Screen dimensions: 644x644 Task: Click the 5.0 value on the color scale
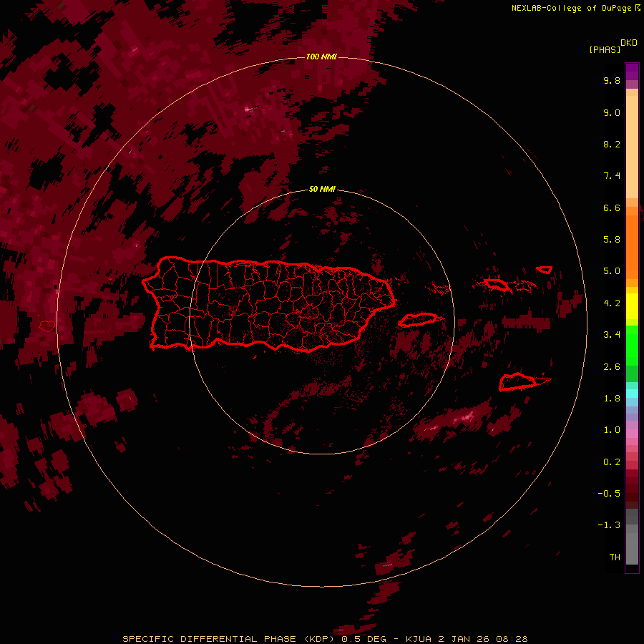coord(612,271)
